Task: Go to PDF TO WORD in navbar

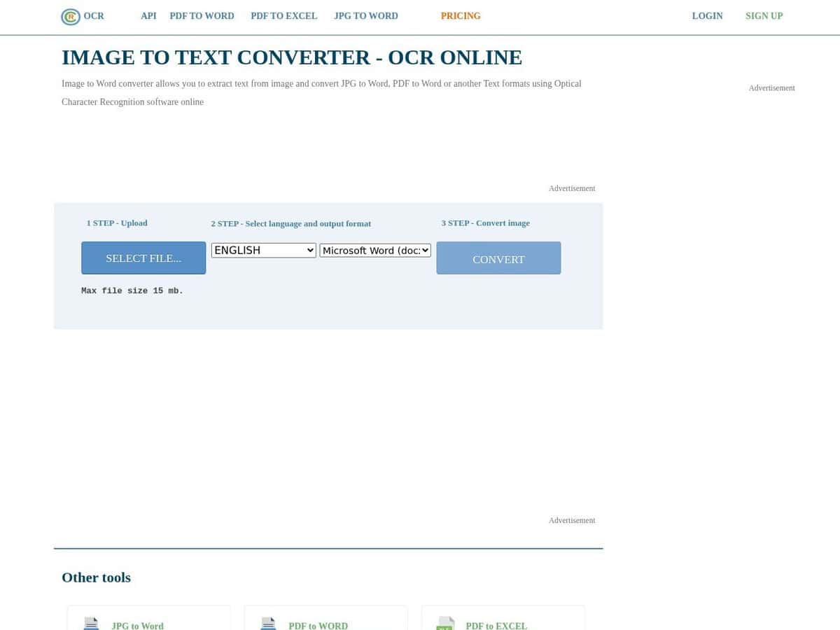Action: point(202,15)
